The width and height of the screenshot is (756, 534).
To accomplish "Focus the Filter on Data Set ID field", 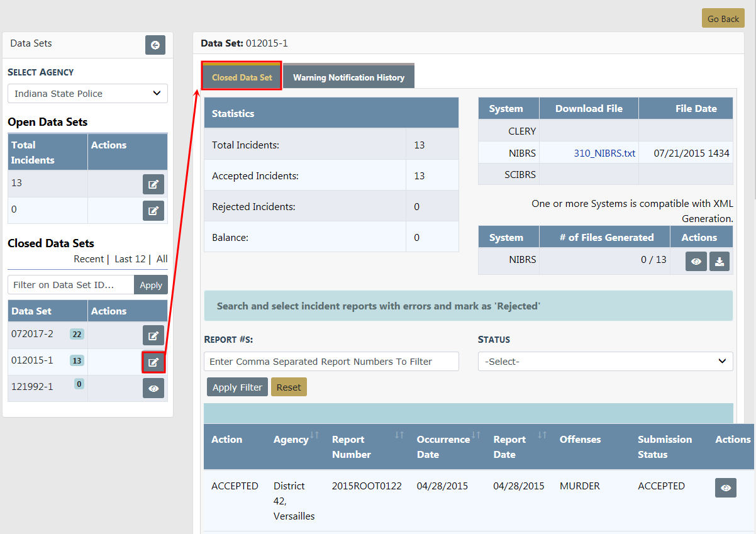I will (71, 285).
